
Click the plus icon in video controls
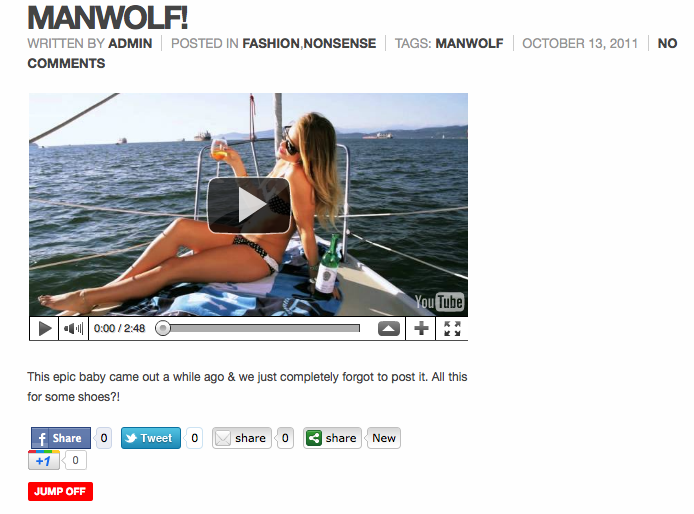pyautogui.click(x=421, y=328)
